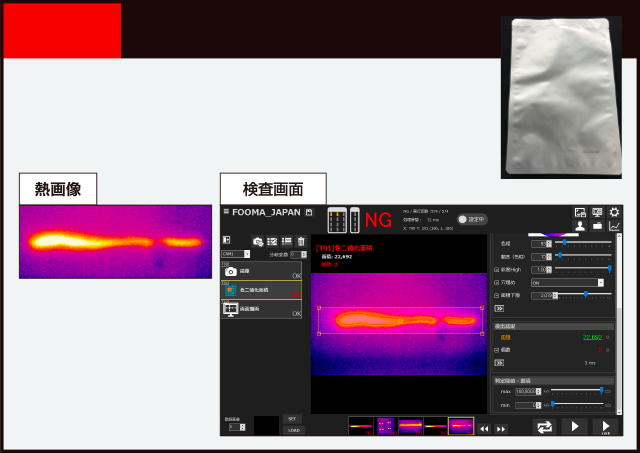Select the last highlighted thumbnail in filmstrip
This screenshot has width=640, height=453.
coord(461,426)
